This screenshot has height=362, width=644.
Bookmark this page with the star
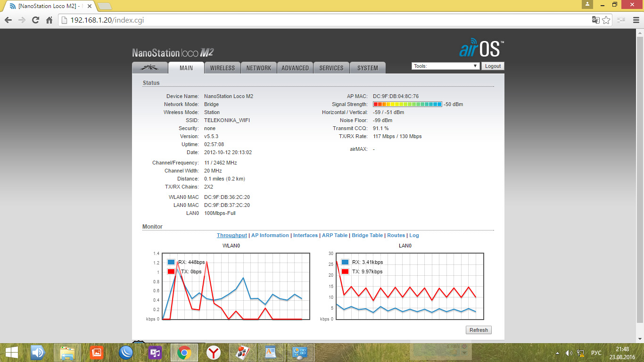(606, 20)
